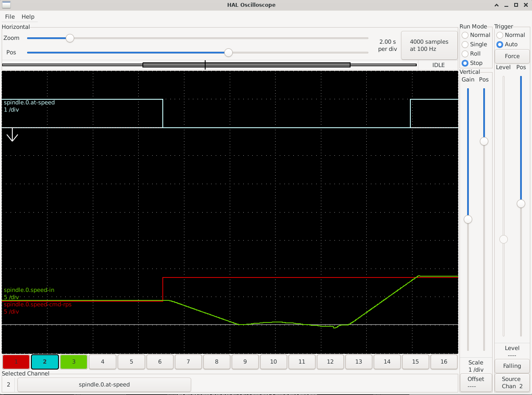Minimize the HAL Oscilloscope window
The height and width of the screenshot is (395, 532).
point(507,5)
